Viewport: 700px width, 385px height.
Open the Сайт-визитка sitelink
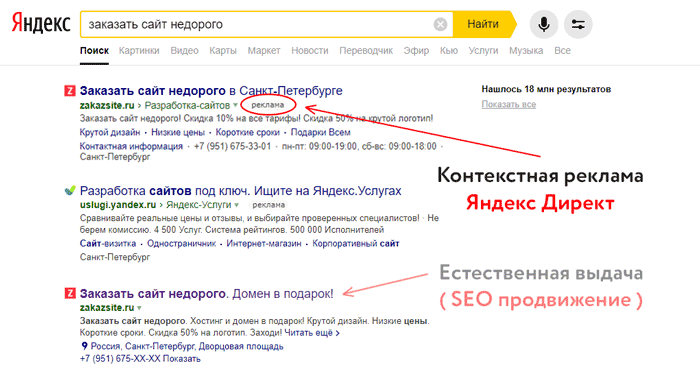pyautogui.click(x=108, y=243)
